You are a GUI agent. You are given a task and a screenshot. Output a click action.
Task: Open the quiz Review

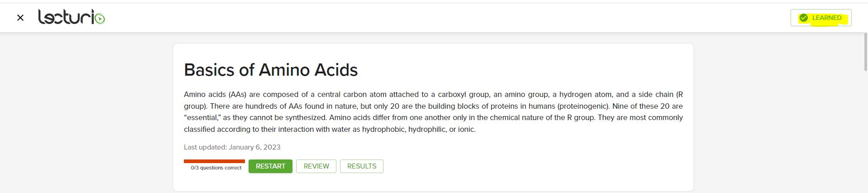point(316,166)
